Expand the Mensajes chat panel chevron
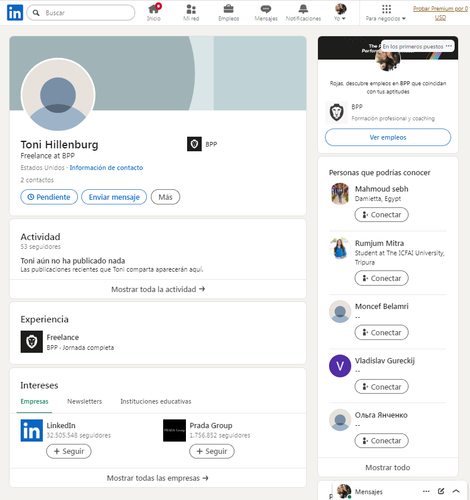Viewport: 470px width, 500px height. (x=456, y=491)
